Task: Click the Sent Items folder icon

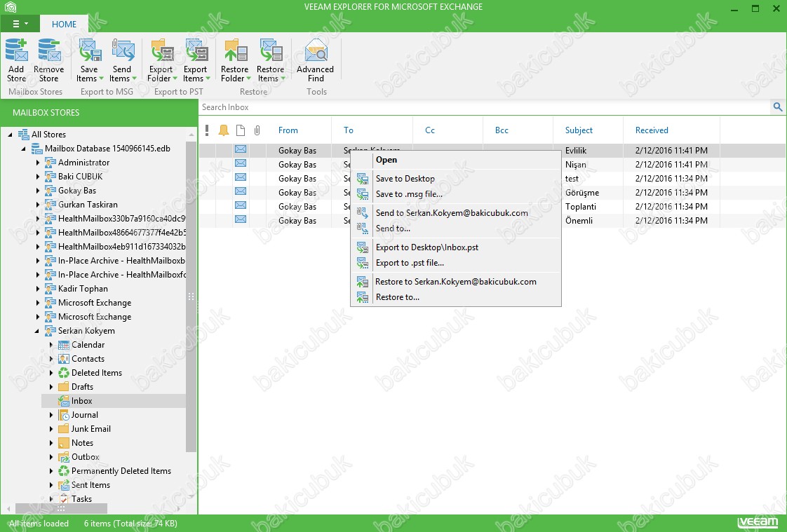Action: [64, 485]
